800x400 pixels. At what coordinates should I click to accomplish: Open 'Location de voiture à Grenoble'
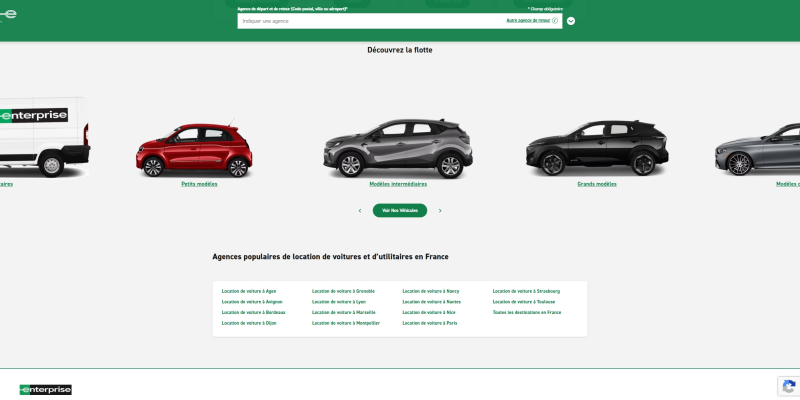pos(343,291)
